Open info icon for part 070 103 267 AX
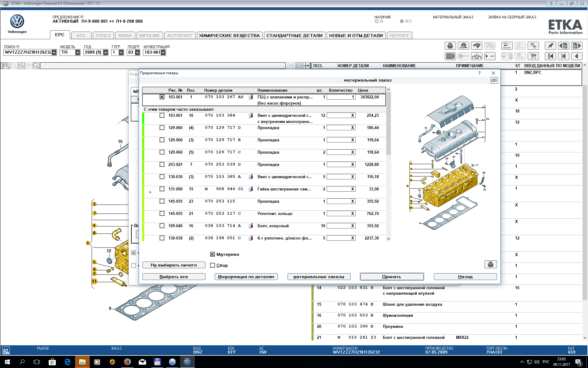Viewport: 588px width, 368px height. click(x=251, y=97)
